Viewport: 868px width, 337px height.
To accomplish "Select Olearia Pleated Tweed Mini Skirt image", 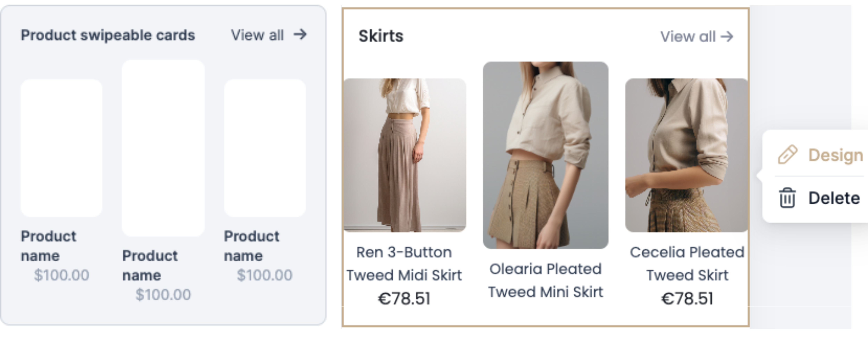I will 545,155.
